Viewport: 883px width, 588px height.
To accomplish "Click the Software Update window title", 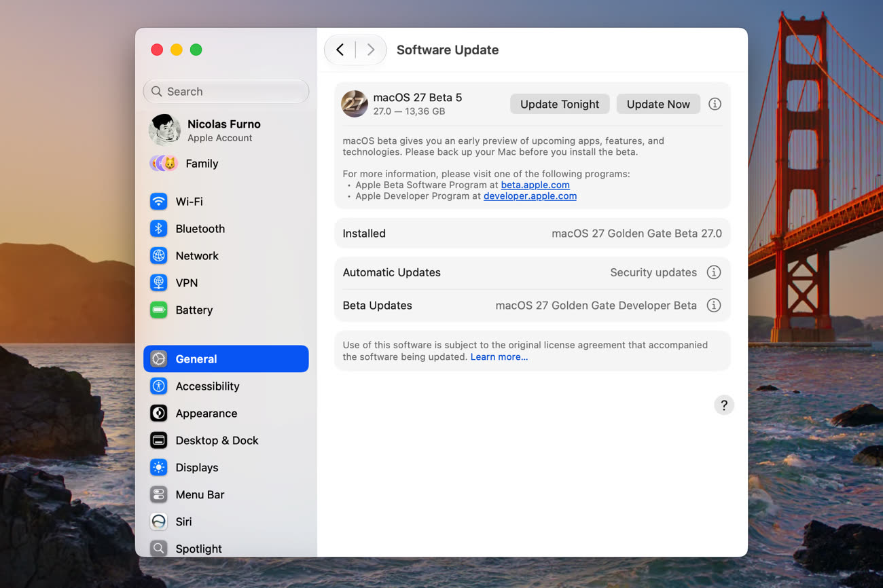I will tap(448, 50).
